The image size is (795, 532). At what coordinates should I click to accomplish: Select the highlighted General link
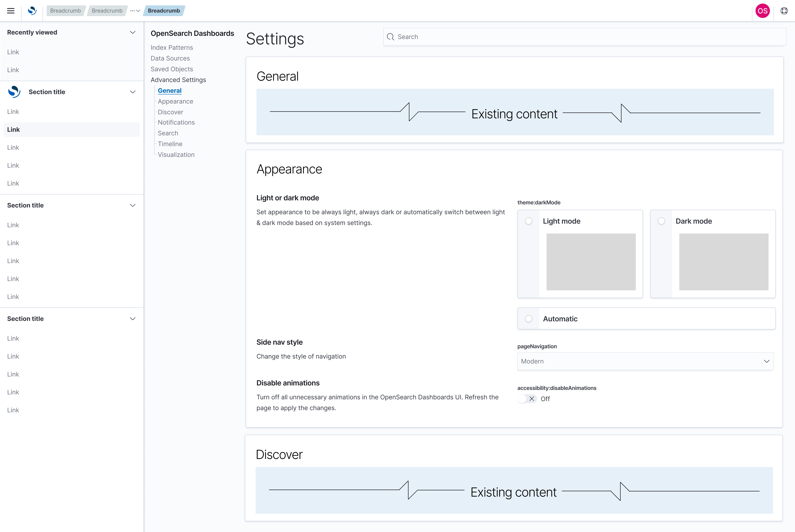(169, 90)
